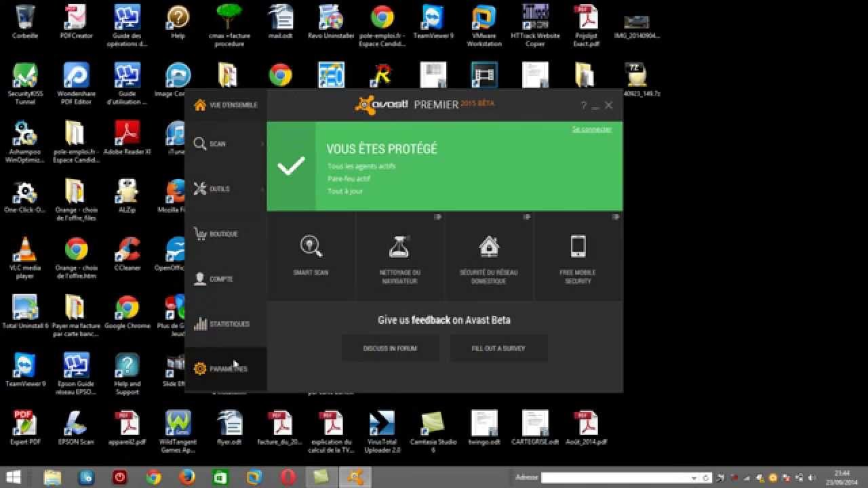
Task: Open Sécurité du réseau domestique tile
Action: pos(488,256)
